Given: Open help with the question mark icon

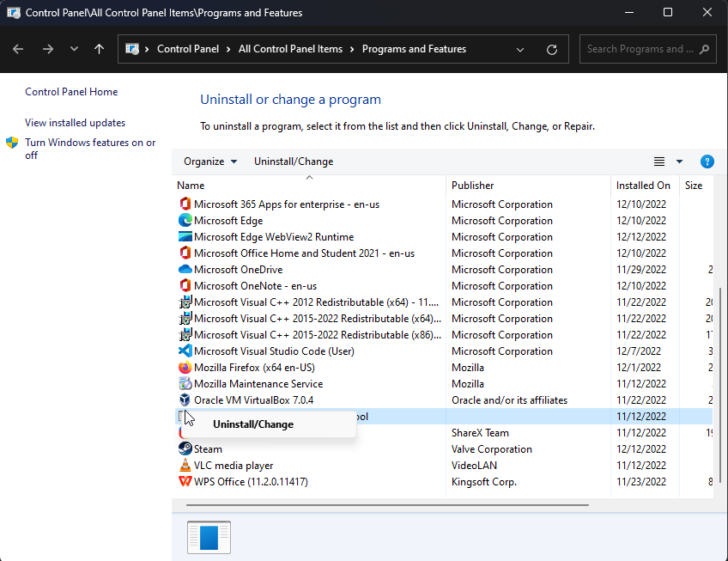Looking at the screenshot, I should click(x=707, y=162).
